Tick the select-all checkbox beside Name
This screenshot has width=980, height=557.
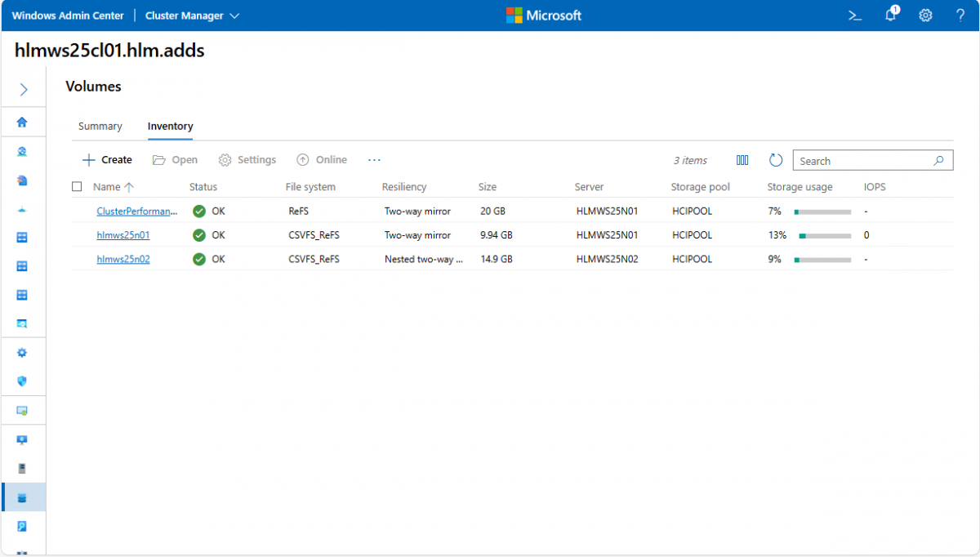point(78,187)
